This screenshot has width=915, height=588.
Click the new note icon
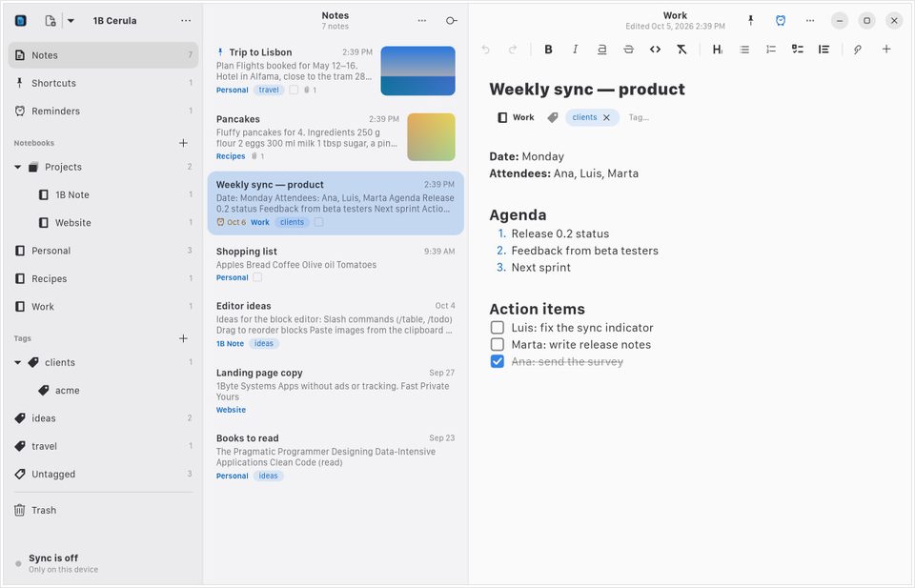pos(51,20)
